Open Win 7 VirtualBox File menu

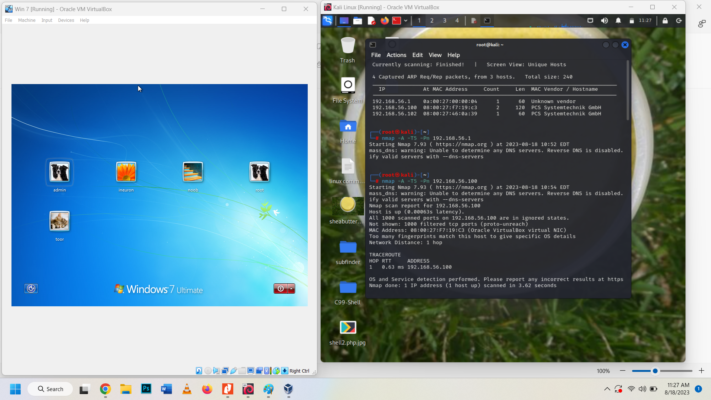(x=9, y=20)
